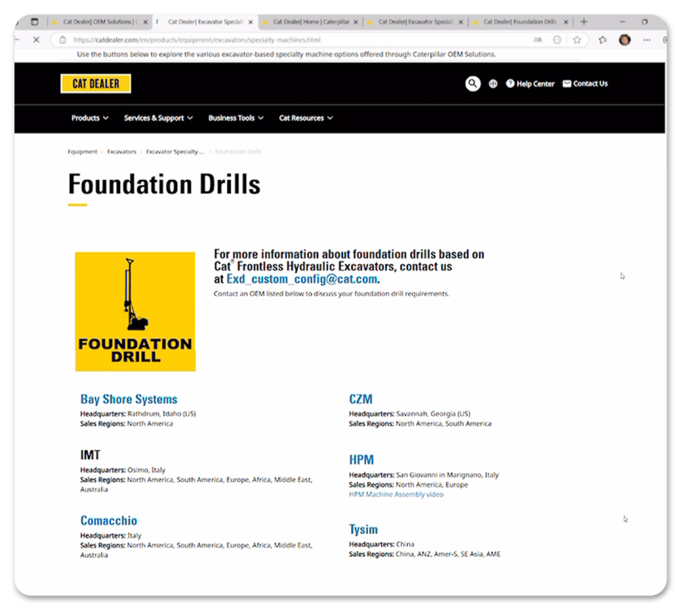Expand the Products dropdown menu
Screen dimensions: 679x616
tap(90, 118)
